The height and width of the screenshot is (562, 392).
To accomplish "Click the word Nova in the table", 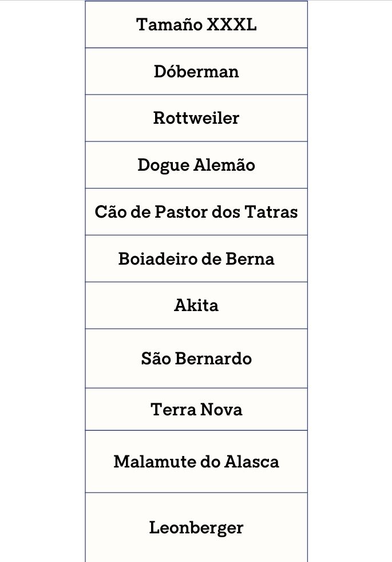I will click(221, 409).
